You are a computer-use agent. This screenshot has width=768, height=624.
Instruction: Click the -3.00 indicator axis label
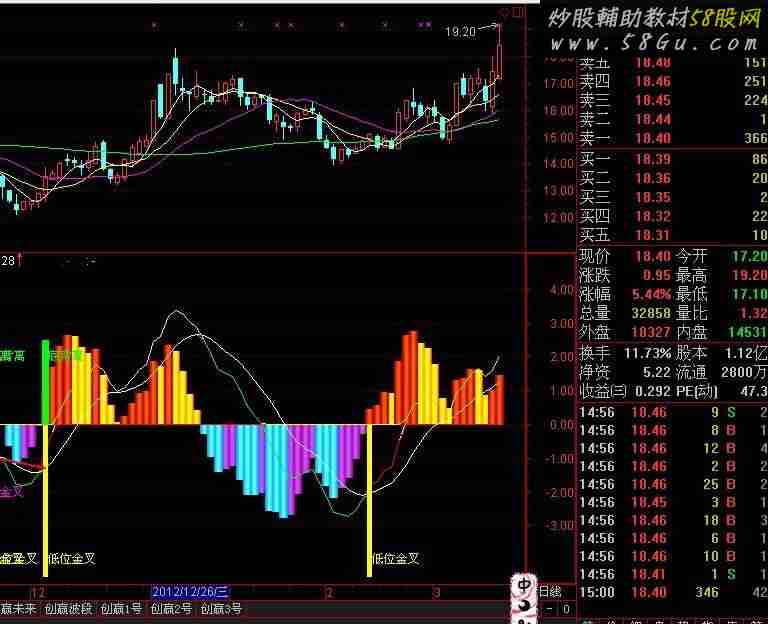pyautogui.click(x=560, y=526)
